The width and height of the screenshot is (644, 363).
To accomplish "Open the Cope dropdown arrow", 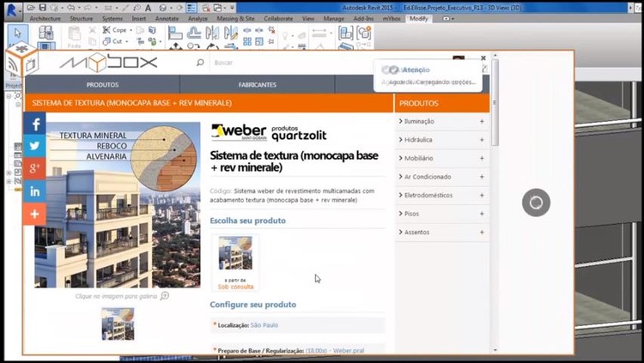I will pyautogui.click(x=131, y=30).
